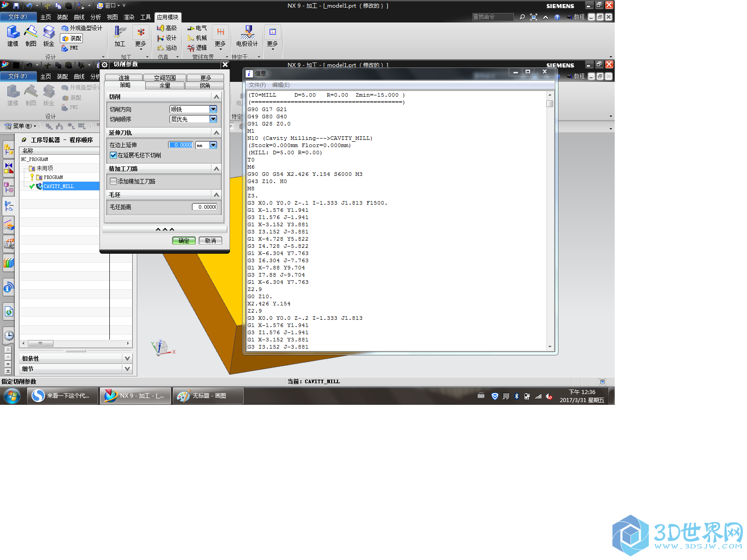Enable 添加精加工刀路 checkbox
Screen dimensions: 747x560
tap(113, 181)
